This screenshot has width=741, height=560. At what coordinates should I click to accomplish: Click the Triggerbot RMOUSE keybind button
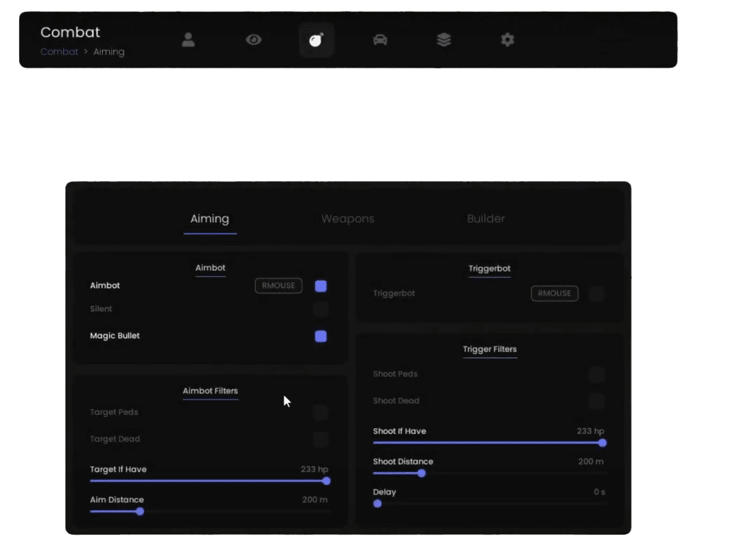pyautogui.click(x=555, y=293)
